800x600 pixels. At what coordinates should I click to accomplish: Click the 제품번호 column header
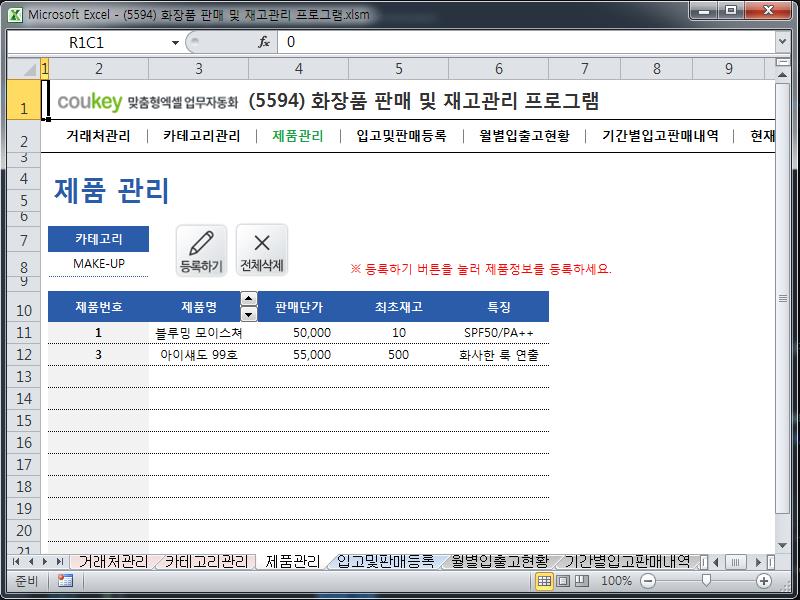click(x=98, y=307)
